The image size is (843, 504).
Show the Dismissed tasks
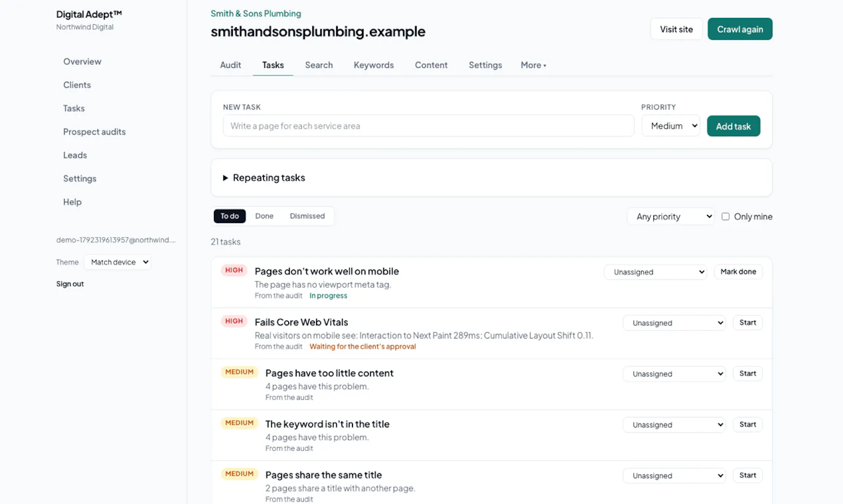[307, 216]
